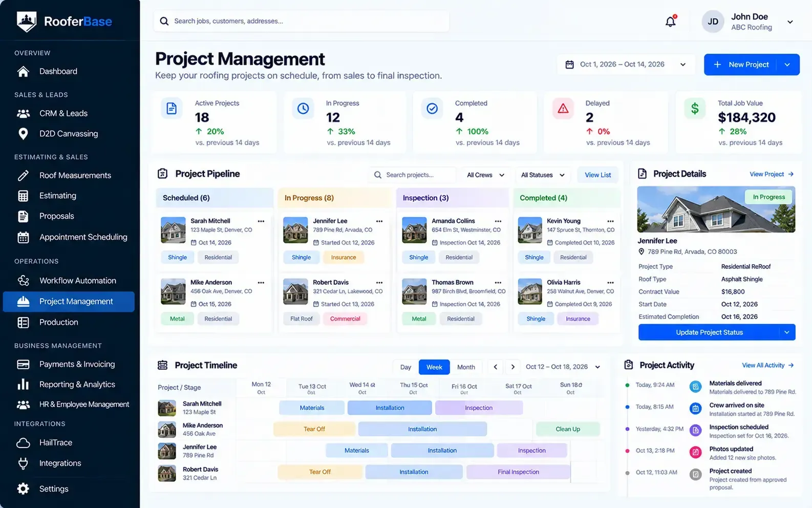Viewport: 812px width, 508px height.
Task: Open the John Doe account menu
Action: (749, 22)
